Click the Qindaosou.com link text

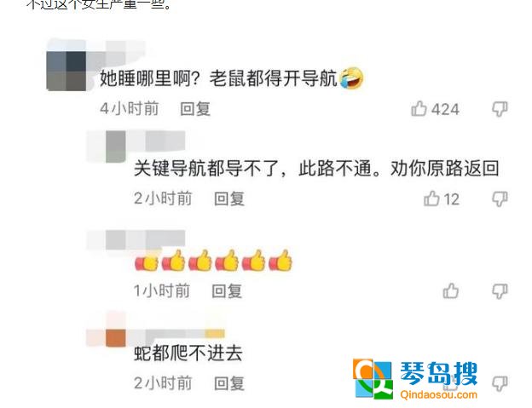coord(439,394)
